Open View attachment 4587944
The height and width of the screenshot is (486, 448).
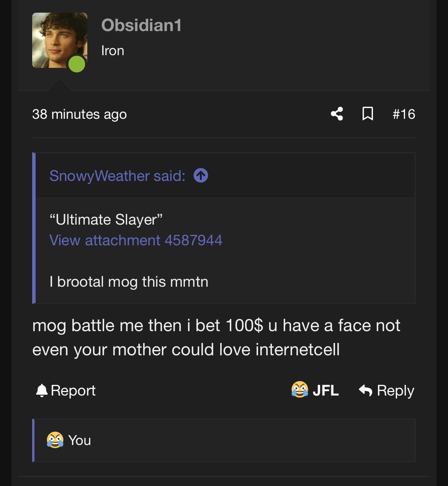click(x=136, y=240)
